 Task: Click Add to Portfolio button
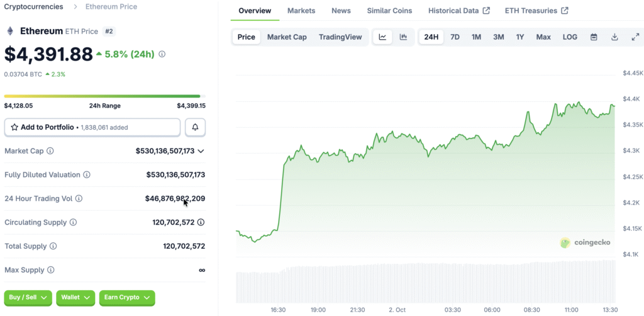tap(92, 127)
